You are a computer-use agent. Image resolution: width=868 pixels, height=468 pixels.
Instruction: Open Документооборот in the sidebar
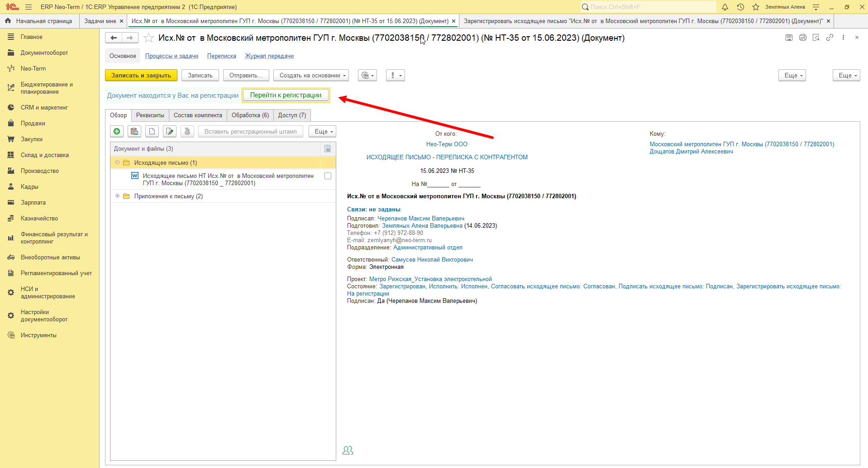[x=44, y=53]
